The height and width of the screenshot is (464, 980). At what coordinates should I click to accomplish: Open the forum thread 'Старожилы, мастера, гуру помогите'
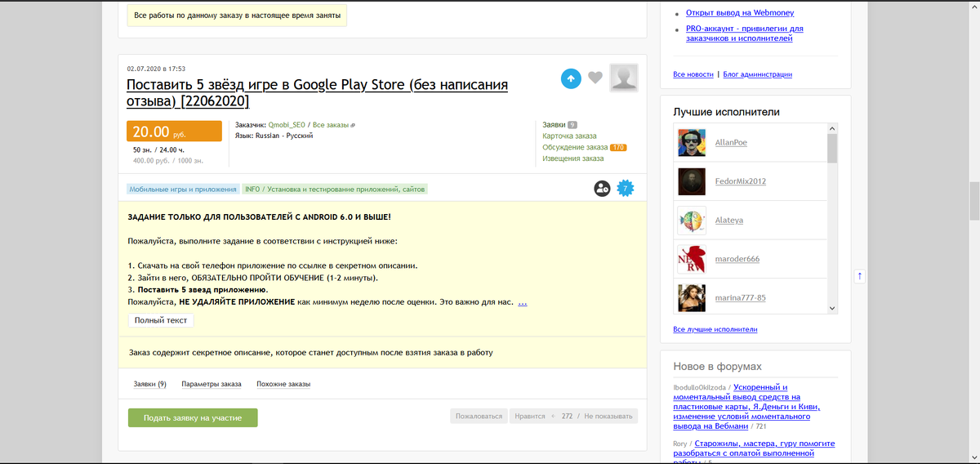coord(754,453)
